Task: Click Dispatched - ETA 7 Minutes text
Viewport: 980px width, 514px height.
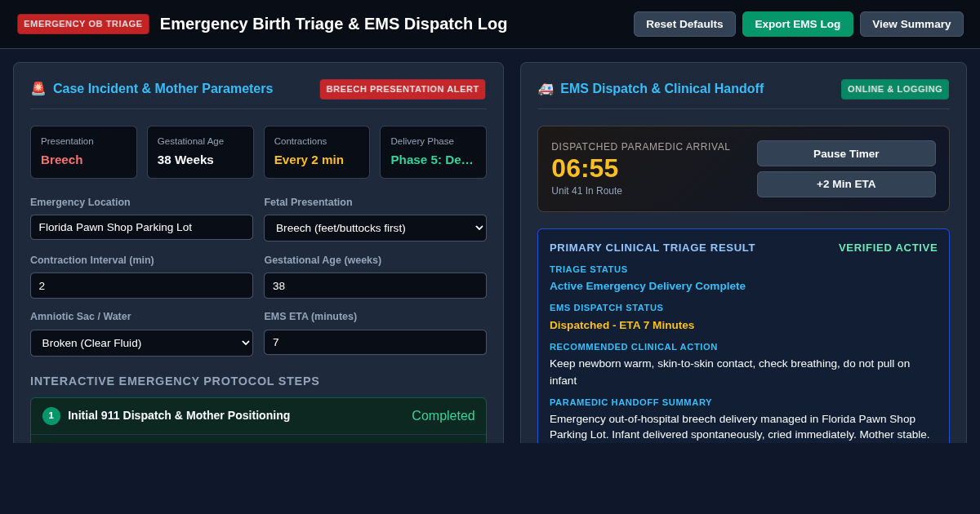Action: (x=622, y=326)
